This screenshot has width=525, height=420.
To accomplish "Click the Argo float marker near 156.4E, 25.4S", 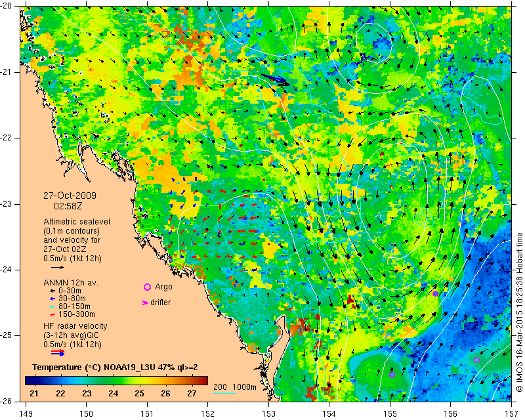I will pos(477,360).
